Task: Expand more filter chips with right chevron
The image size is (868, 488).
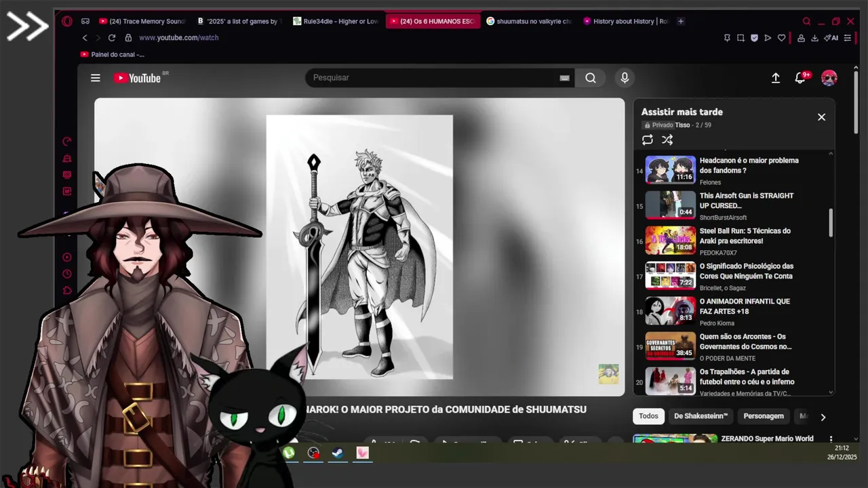Action: point(823,417)
